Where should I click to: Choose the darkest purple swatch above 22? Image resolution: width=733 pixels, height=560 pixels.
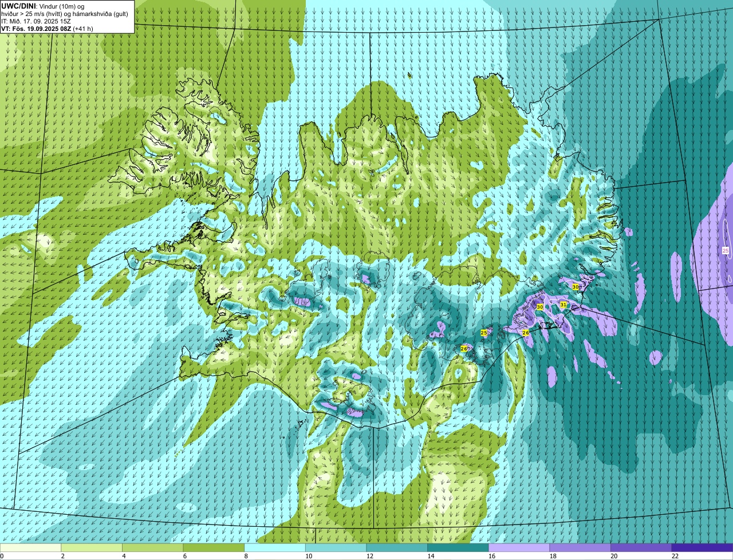pos(702,547)
